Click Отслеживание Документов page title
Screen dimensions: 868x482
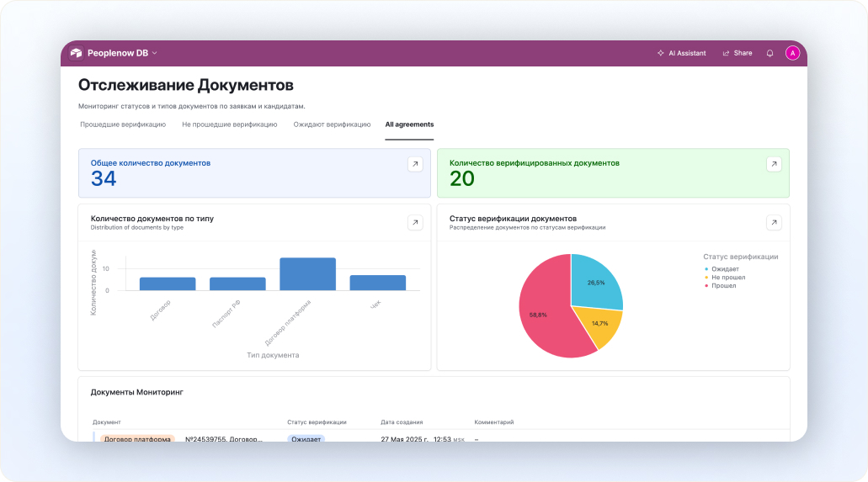click(x=186, y=85)
